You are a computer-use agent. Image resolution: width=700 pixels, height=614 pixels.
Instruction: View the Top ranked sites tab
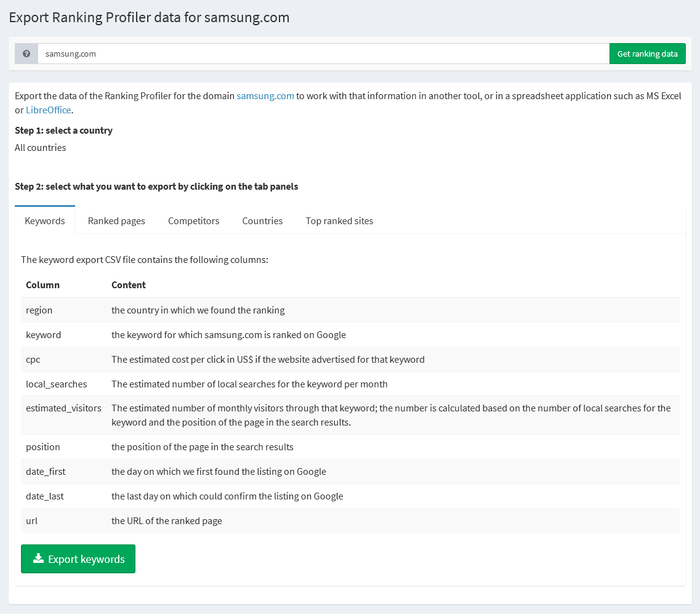point(339,220)
